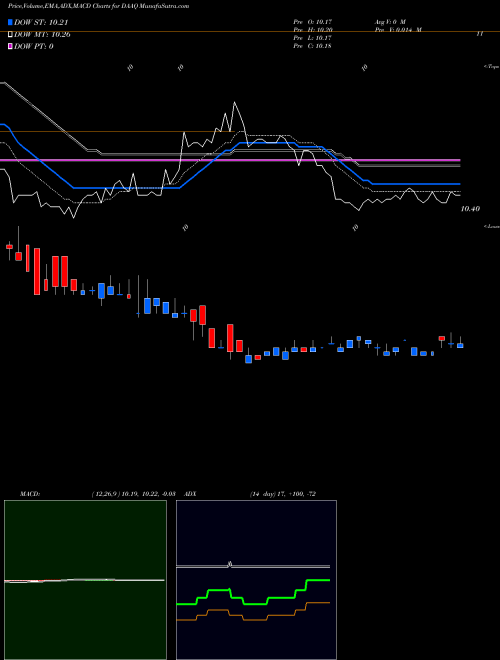Click the 'MACD:' panel heading
This screenshot has height=660, width=500.
coord(30,494)
